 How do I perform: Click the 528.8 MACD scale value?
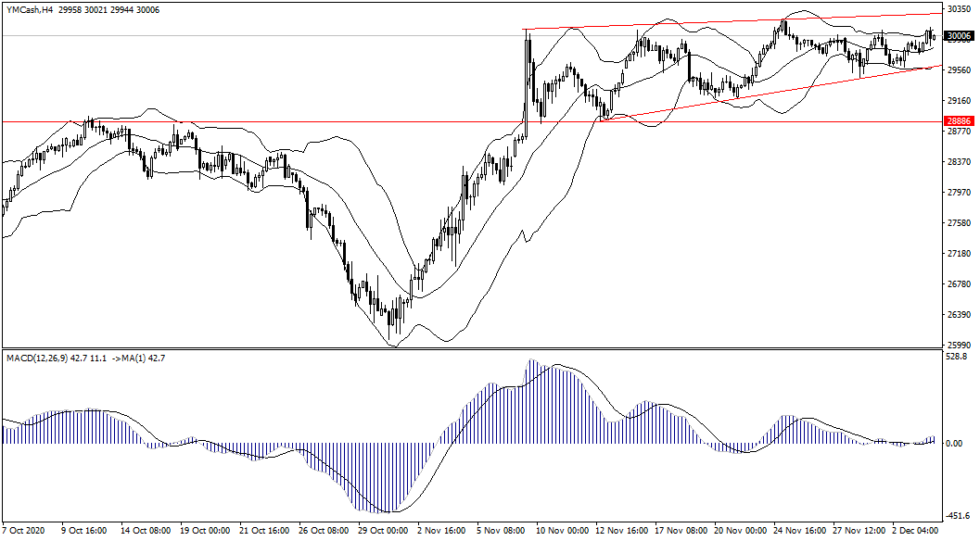tap(958, 356)
